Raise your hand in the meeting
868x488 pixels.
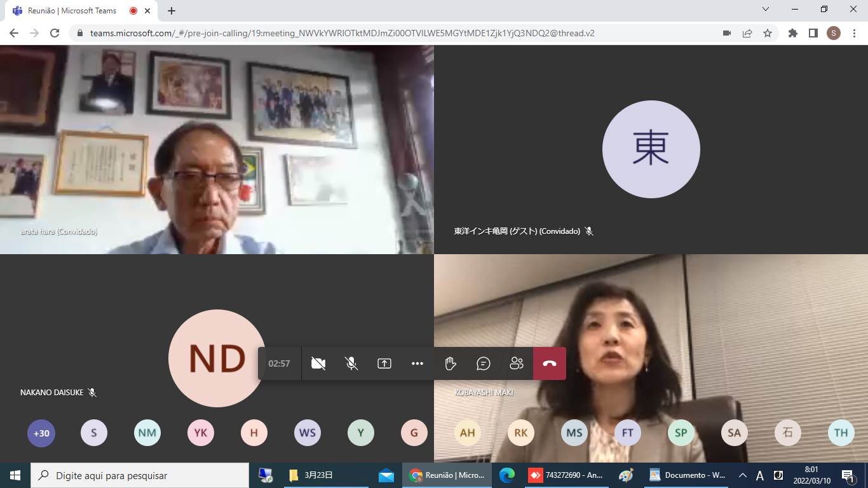click(451, 363)
